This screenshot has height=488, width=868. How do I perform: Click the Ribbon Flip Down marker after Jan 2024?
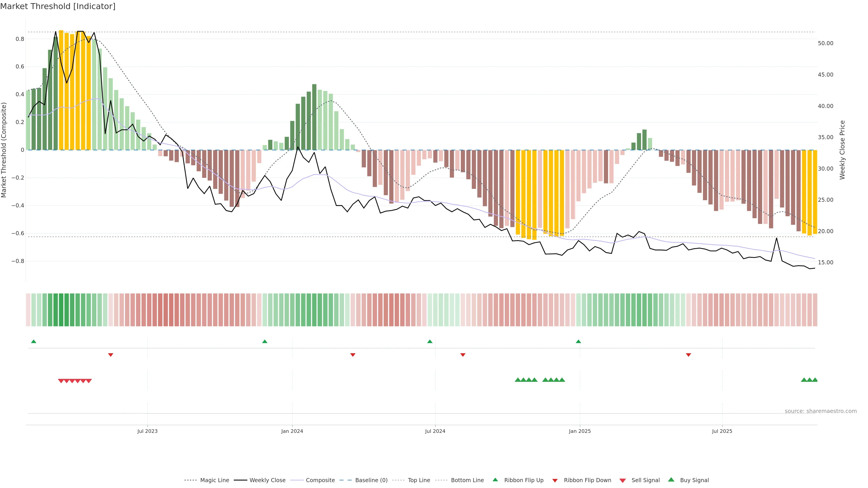click(x=353, y=355)
